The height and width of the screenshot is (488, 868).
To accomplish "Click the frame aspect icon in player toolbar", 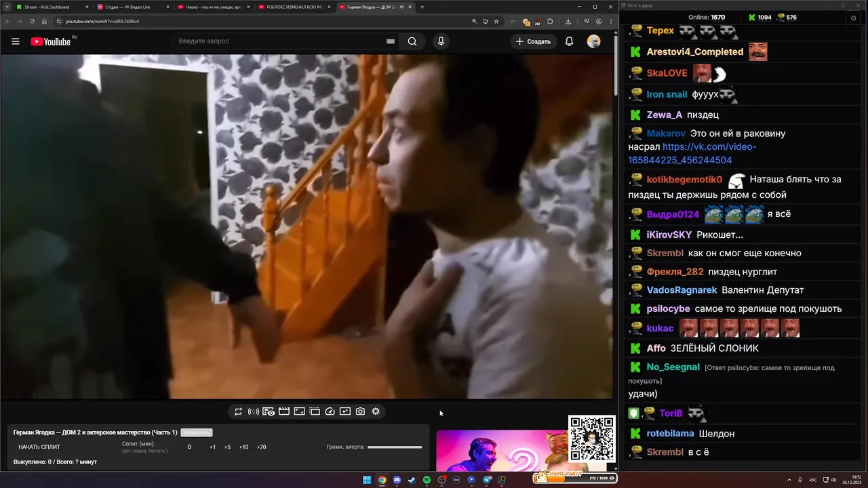I will [299, 411].
